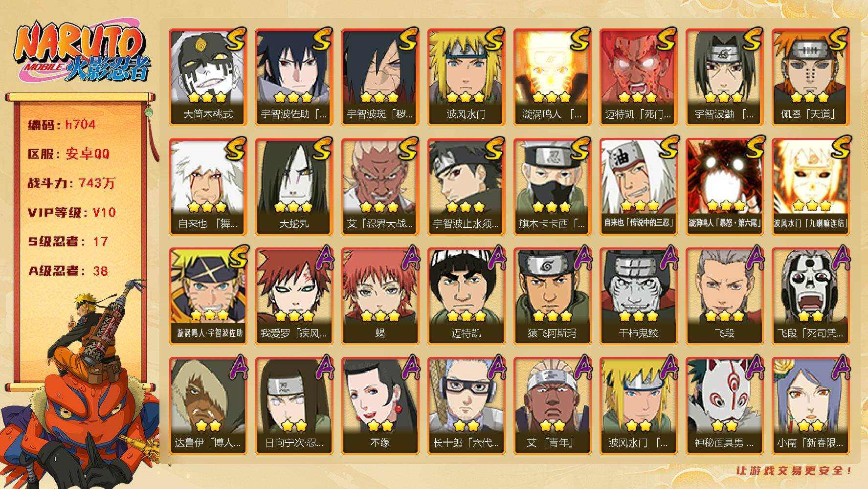Viewport: 868px width, 489px height.
Task: Click the 编码 h704 account code text
Action: pos(62,125)
